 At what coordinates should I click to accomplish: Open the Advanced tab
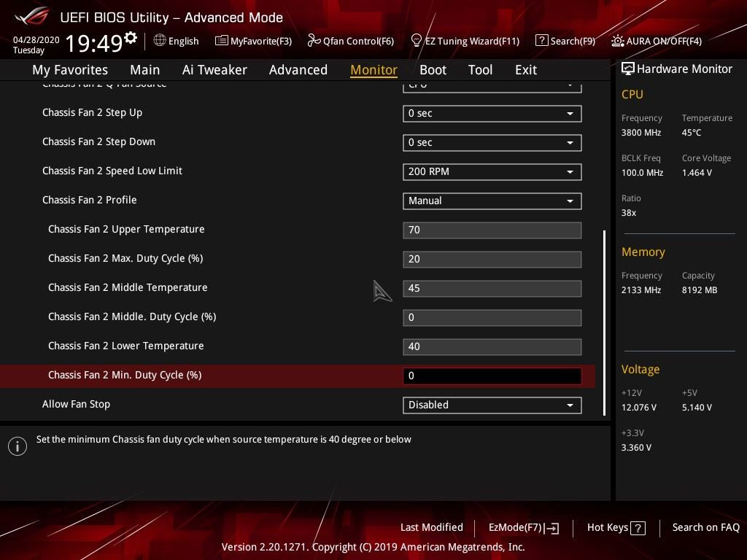(x=298, y=70)
